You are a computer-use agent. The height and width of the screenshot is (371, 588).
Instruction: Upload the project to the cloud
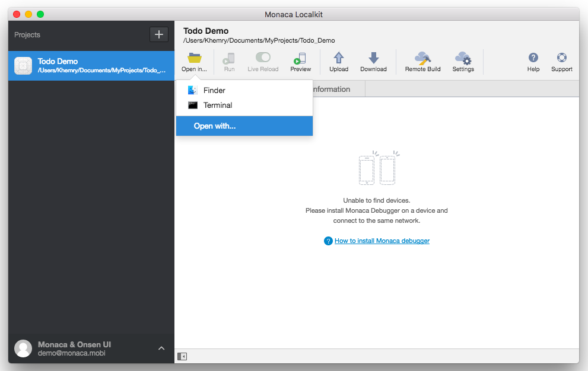[x=339, y=62]
